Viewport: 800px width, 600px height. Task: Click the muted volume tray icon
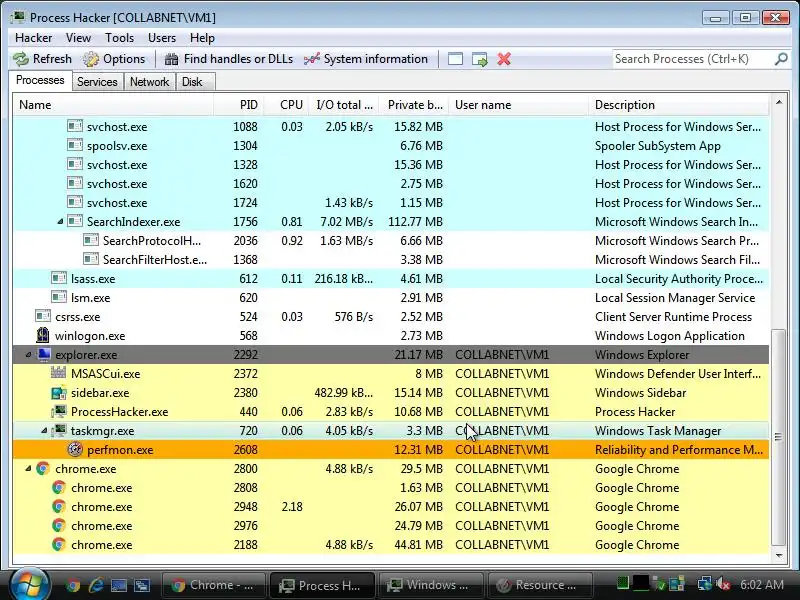point(723,584)
